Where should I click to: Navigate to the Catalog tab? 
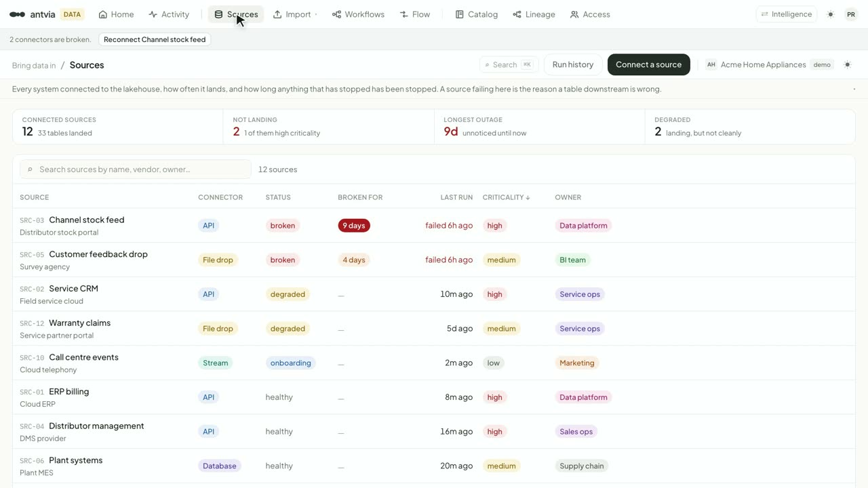pos(477,14)
